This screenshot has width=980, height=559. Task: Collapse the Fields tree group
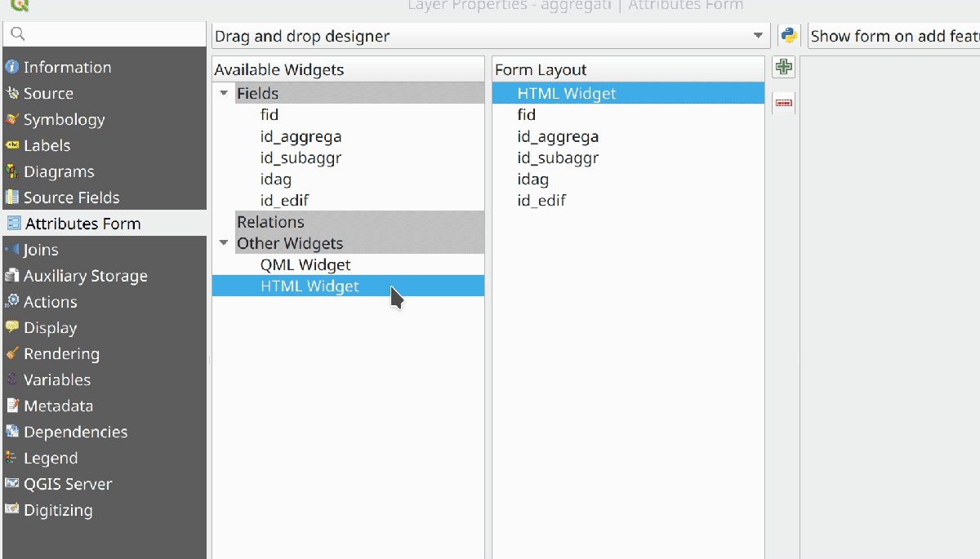point(224,94)
